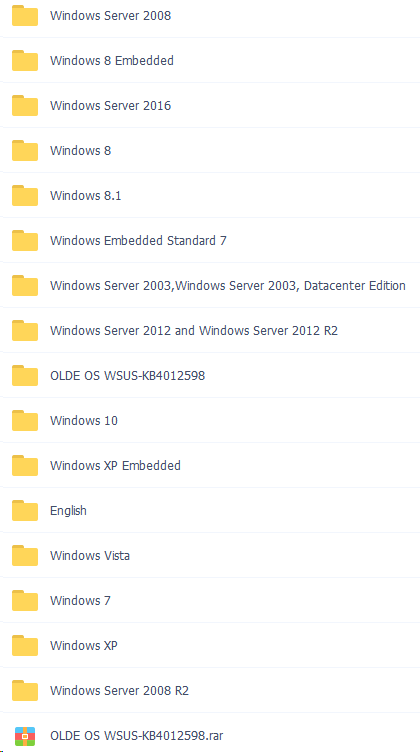The image size is (420, 752).
Task: Select the English folder name
Action: click(69, 511)
